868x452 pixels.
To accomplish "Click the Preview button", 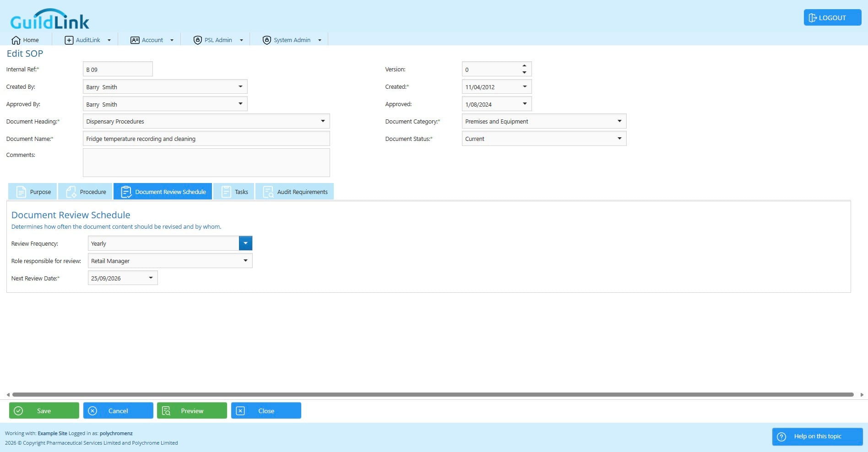I will pos(192,411).
